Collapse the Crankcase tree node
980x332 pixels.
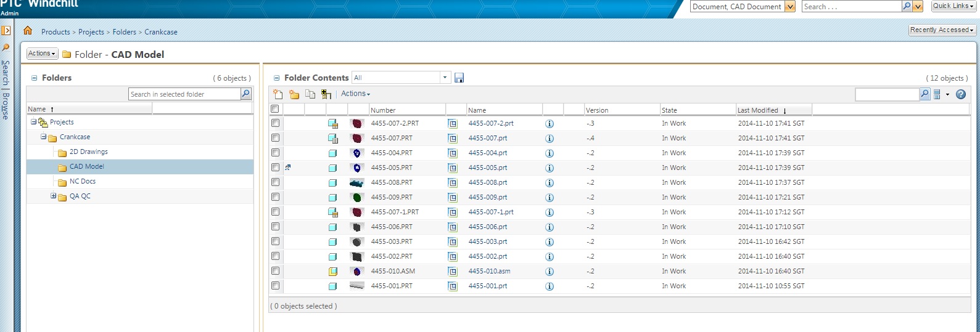[44, 137]
